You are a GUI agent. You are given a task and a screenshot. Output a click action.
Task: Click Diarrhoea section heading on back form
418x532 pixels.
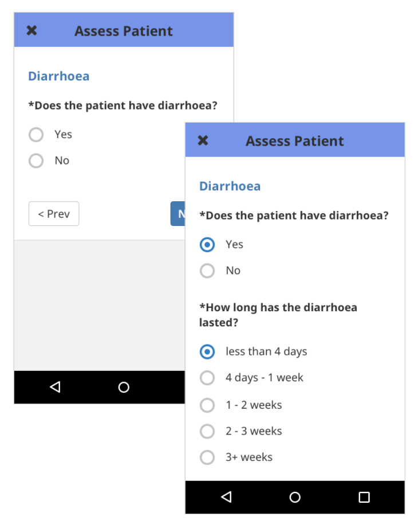tap(58, 76)
